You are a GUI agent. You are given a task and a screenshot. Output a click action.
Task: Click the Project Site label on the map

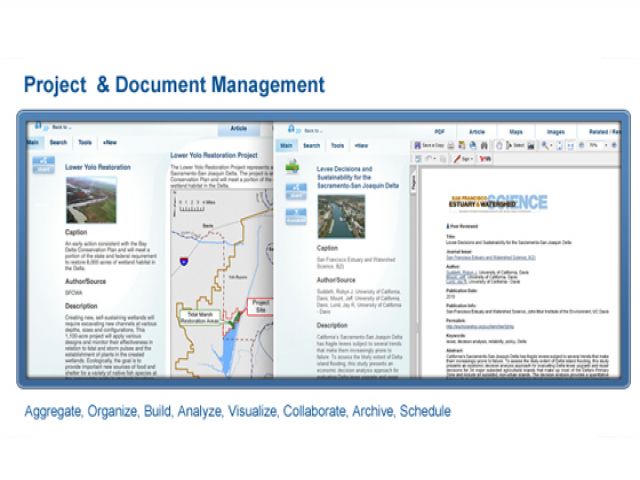[x=260, y=306]
